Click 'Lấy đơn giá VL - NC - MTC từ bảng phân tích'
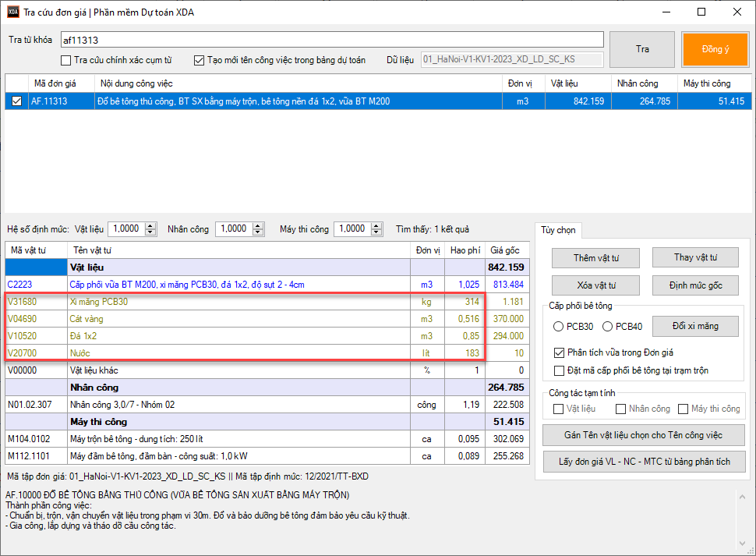This screenshot has height=556, width=756. point(644,462)
